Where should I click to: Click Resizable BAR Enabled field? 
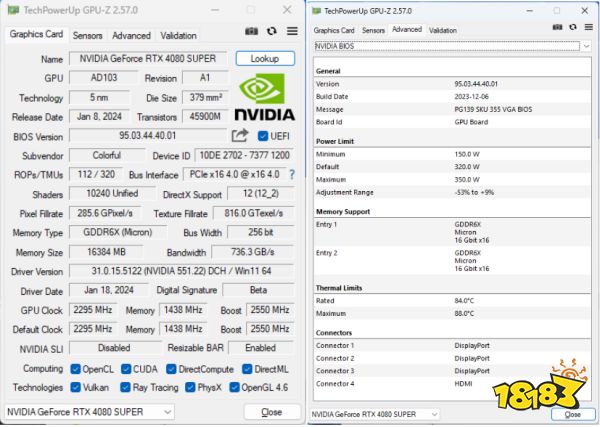pos(261,348)
